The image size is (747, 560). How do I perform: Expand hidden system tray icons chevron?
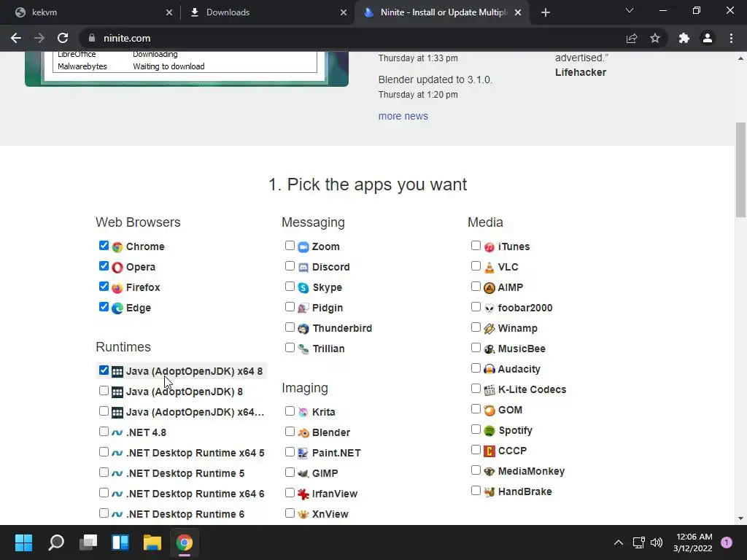(619, 542)
